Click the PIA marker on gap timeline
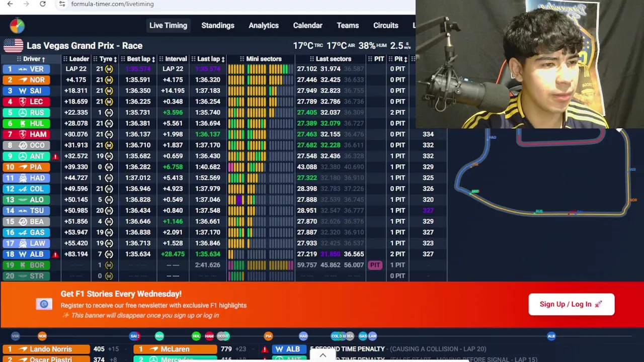644x362 pixels. [x=268, y=336]
